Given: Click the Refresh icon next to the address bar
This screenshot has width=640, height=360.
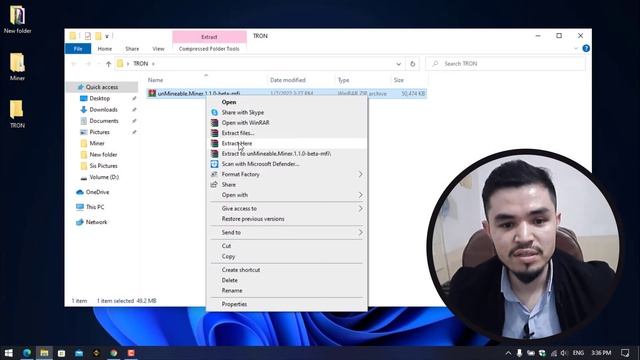Looking at the screenshot, I should (413, 64).
